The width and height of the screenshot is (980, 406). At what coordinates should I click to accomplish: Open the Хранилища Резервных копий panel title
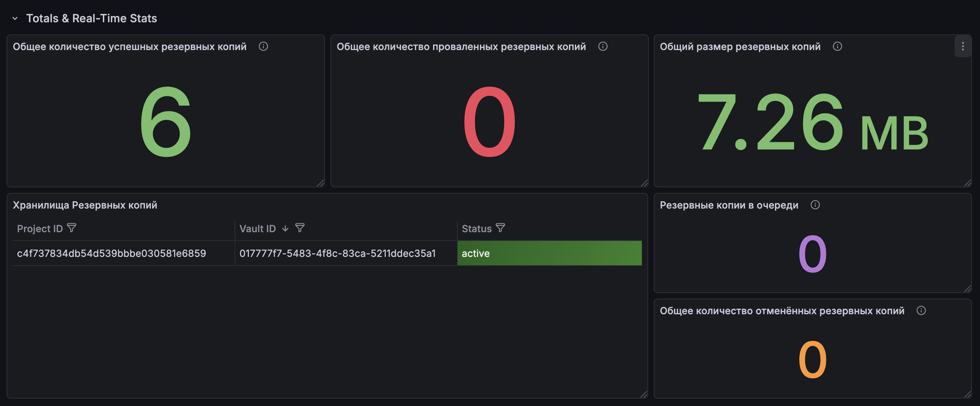85,205
